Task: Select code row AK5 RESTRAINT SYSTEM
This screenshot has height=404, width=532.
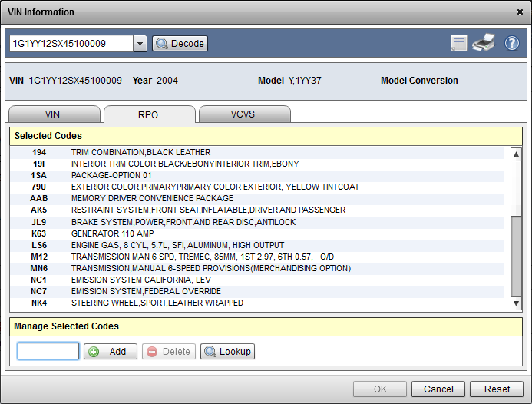Action: coord(257,210)
